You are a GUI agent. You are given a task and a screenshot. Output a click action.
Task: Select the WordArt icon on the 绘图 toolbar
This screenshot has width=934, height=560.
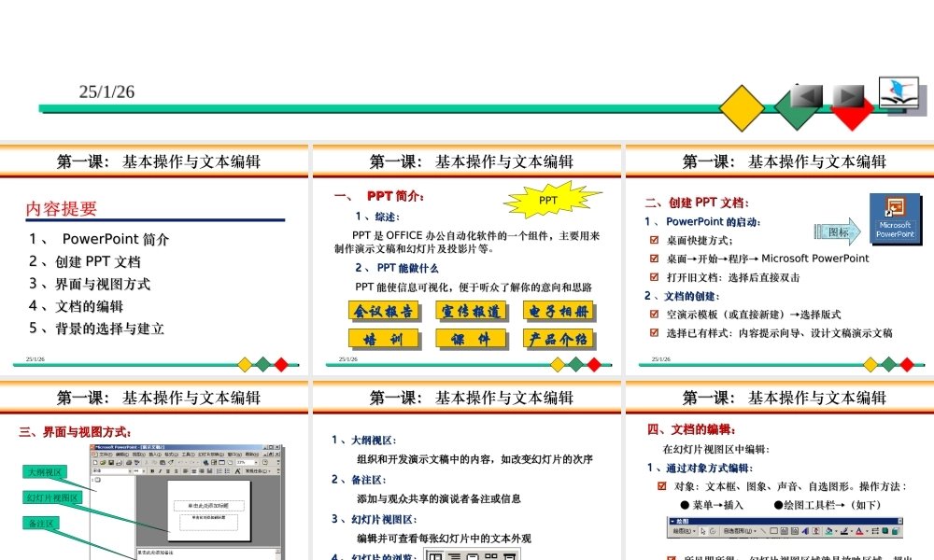(805, 530)
